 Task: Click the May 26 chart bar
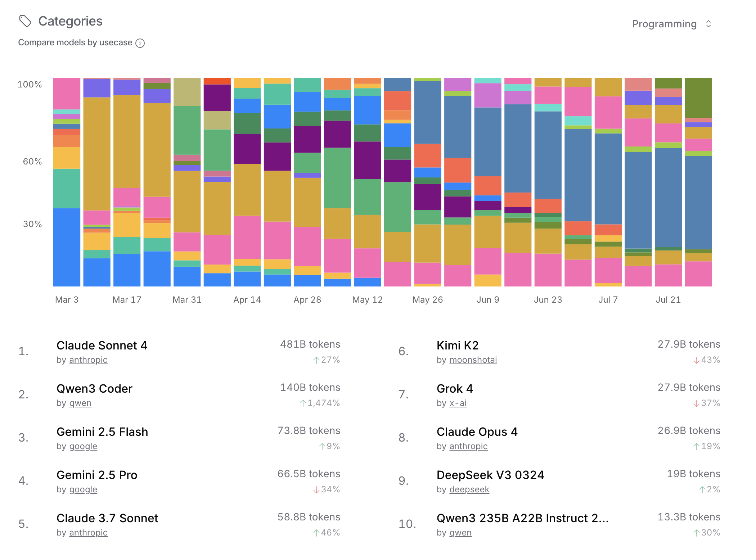coord(427,182)
